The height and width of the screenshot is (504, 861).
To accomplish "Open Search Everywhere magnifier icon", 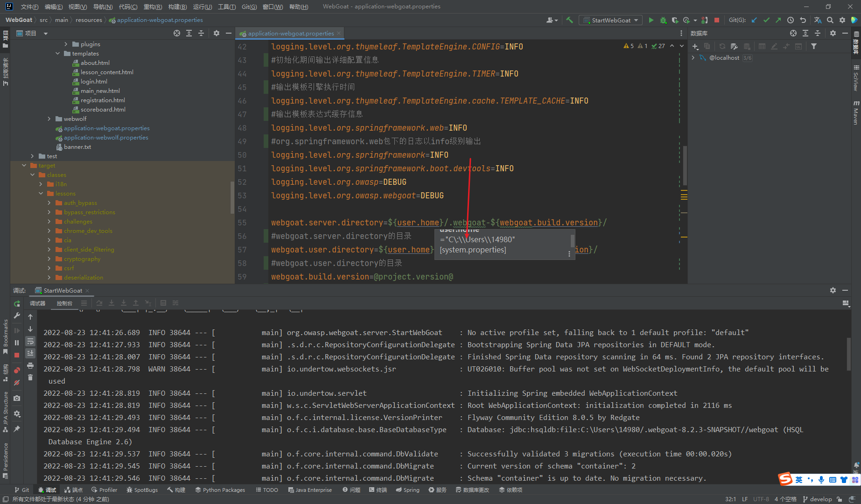I will (x=830, y=20).
